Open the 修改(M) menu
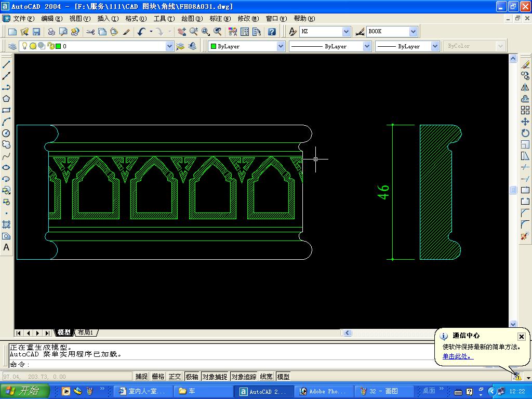The image size is (532, 399). tap(248, 19)
